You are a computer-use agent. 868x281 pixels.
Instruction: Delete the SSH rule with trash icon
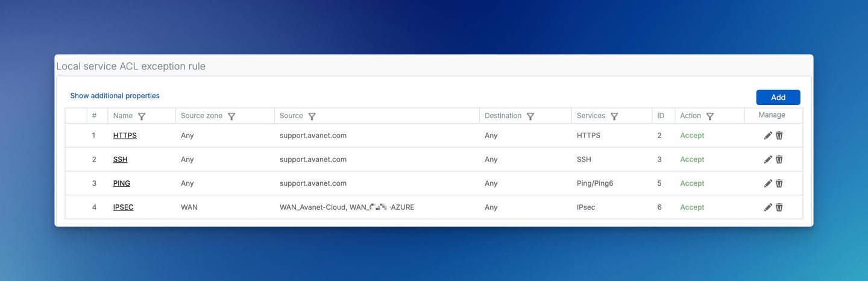(779, 159)
